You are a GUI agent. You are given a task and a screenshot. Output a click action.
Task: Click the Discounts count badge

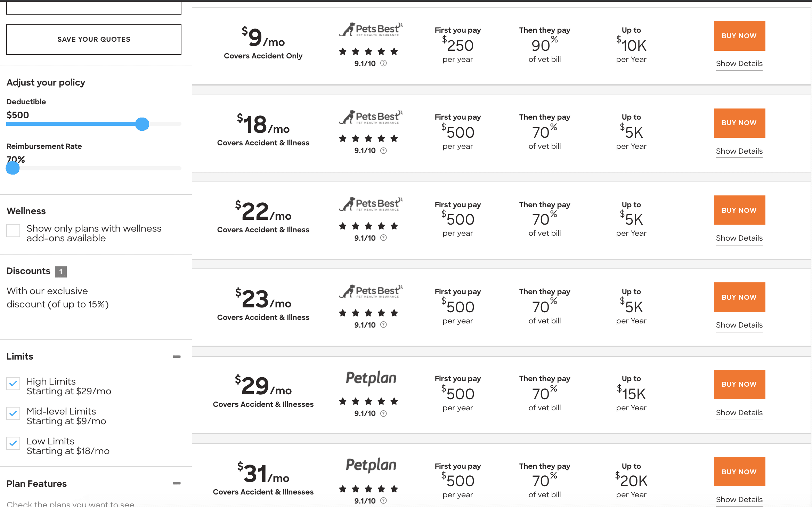[61, 272]
